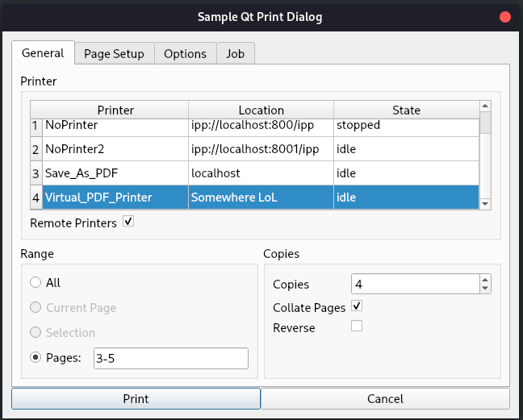The image size is (523, 420).
Task: Open the Page Setup tab
Action: click(114, 54)
